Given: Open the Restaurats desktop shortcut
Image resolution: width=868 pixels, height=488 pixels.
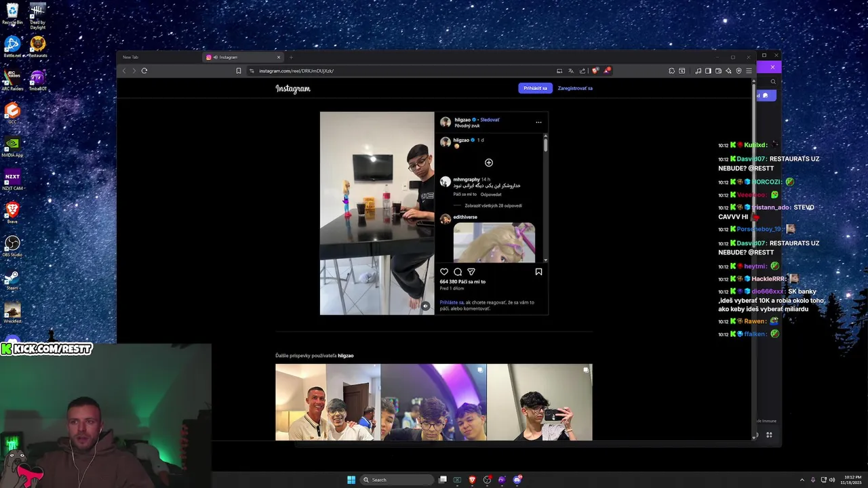Looking at the screenshot, I should click(x=38, y=46).
